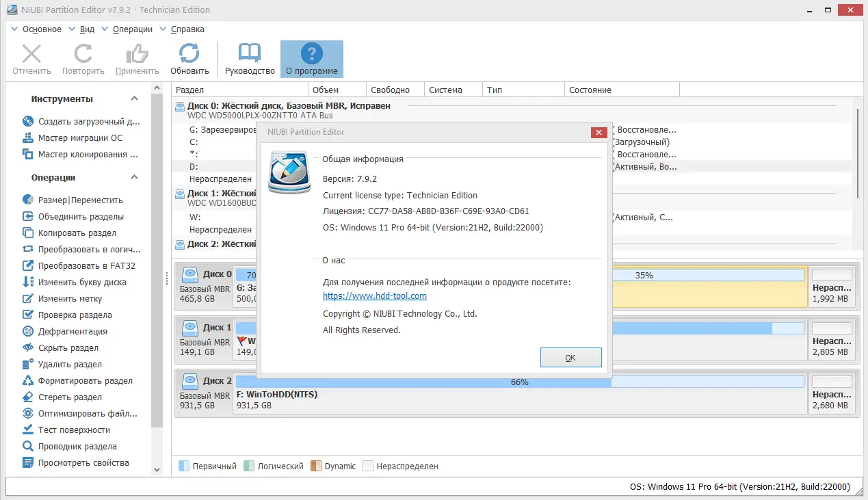Choose Удалить раздел operation
This screenshot has width=868, height=500.
62,365
